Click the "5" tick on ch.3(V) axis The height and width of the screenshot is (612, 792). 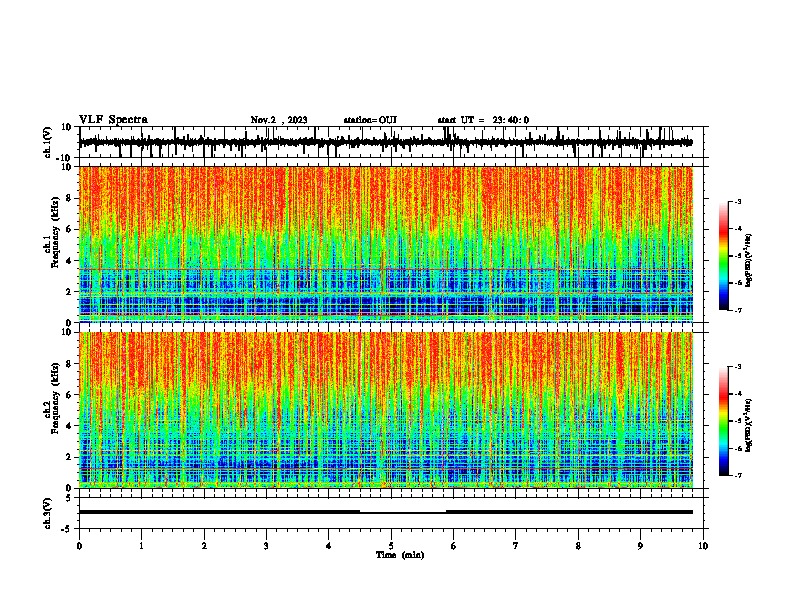(x=70, y=498)
